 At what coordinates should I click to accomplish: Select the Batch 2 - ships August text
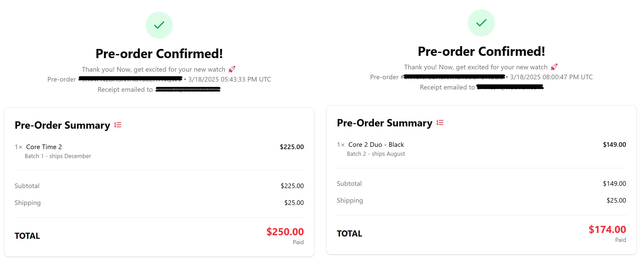click(x=376, y=153)
